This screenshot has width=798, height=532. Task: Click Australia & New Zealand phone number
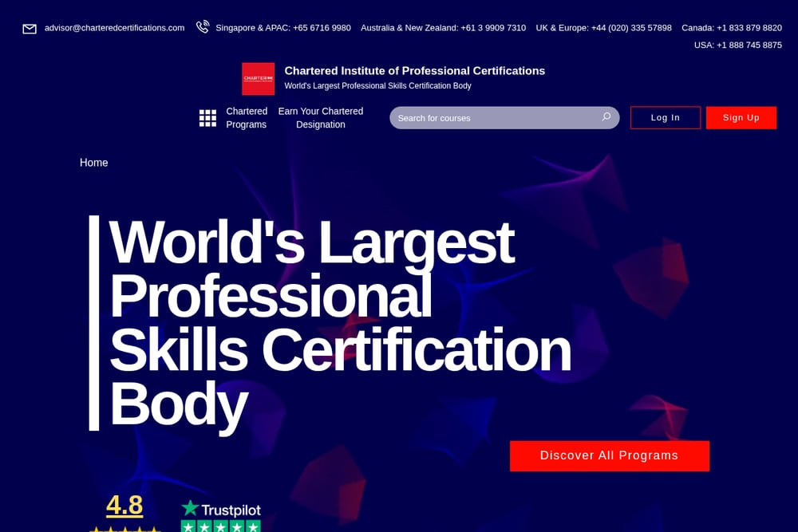pyautogui.click(x=443, y=28)
